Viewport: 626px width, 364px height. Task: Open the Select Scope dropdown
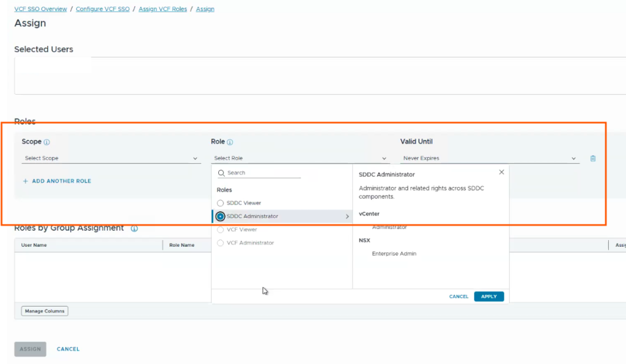click(111, 158)
